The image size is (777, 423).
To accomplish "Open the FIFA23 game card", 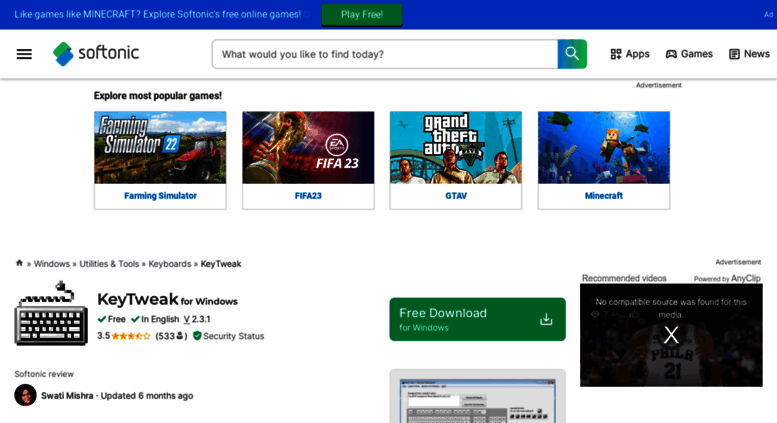I will 308,160.
